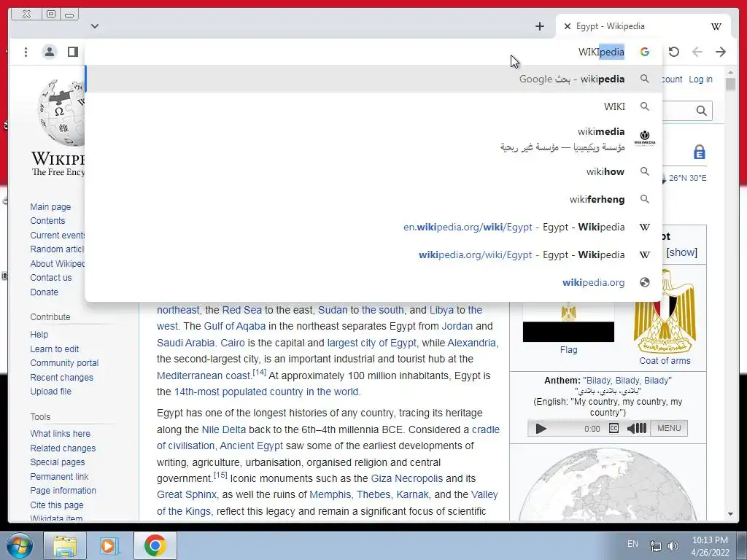This screenshot has height=560, width=747.
Task: Click the globe icon beside wikipedia.org
Action: (x=645, y=282)
